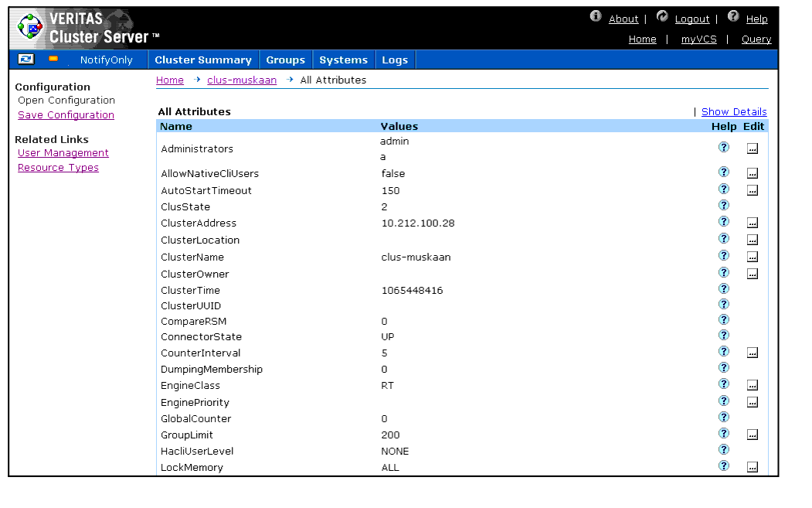Image resolution: width=812 pixels, height=508 pixels.
Task: Click the Logout link in header
Action: [691, 19]
